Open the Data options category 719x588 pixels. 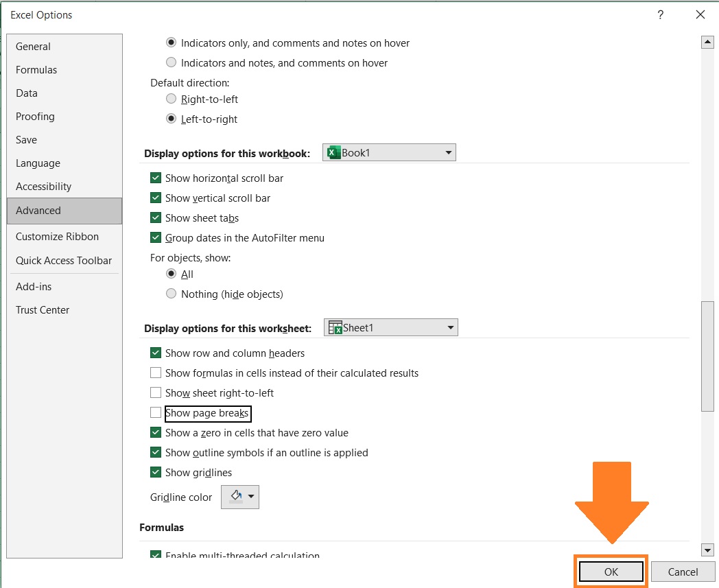click(64, 93)
